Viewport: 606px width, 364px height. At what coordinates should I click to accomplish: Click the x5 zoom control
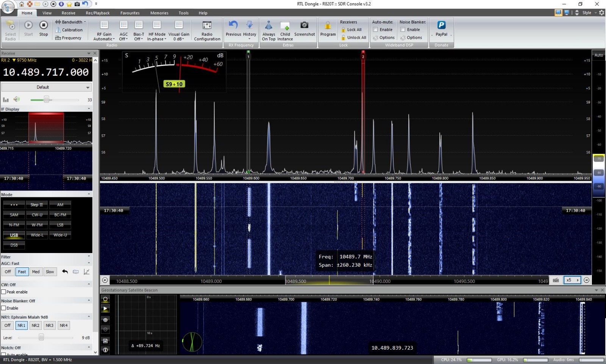point(572,280)
